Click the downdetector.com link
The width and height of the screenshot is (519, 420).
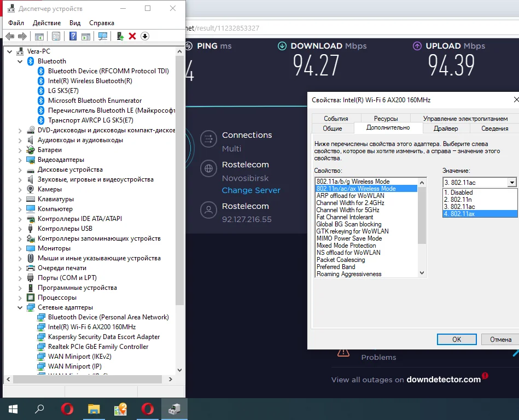tap(443, 380)
